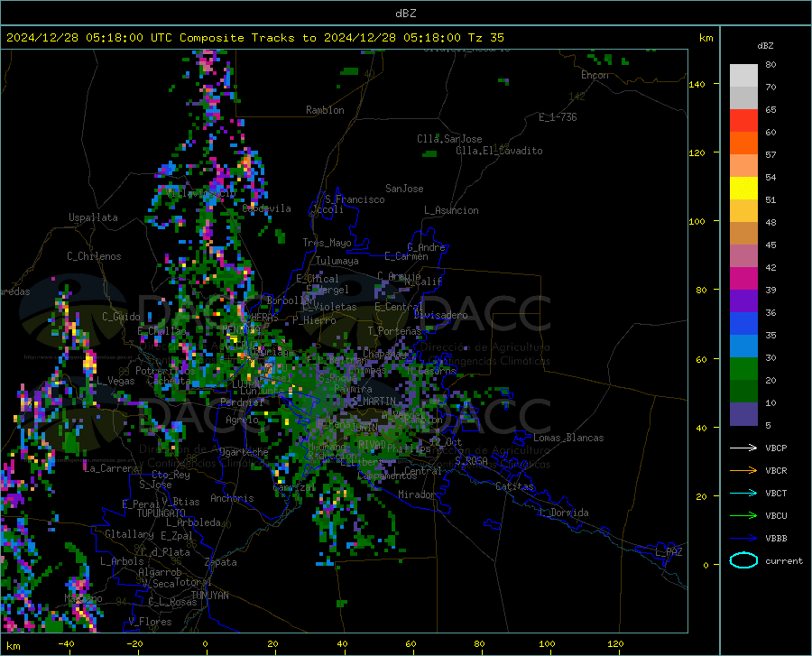Click the L_Asuncion map label
812x656 pixels.
(451, 210)
